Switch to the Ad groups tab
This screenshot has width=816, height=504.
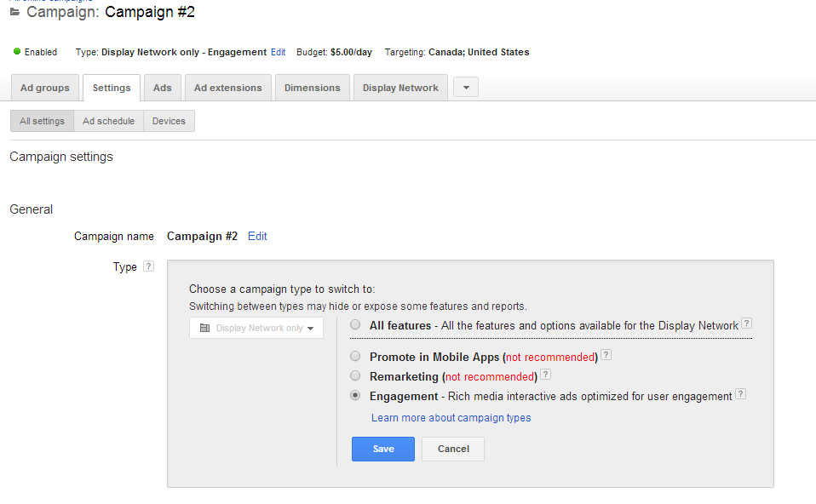(45, 88)
